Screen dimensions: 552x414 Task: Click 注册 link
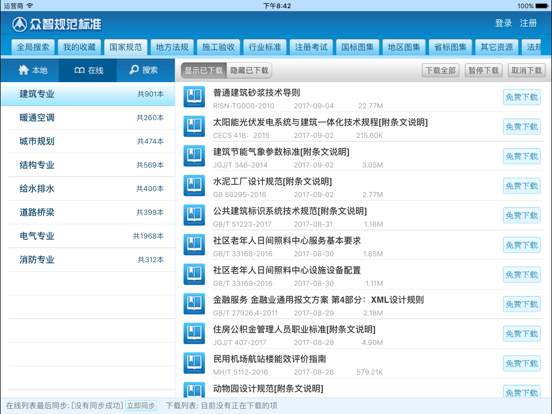point(528,23)
